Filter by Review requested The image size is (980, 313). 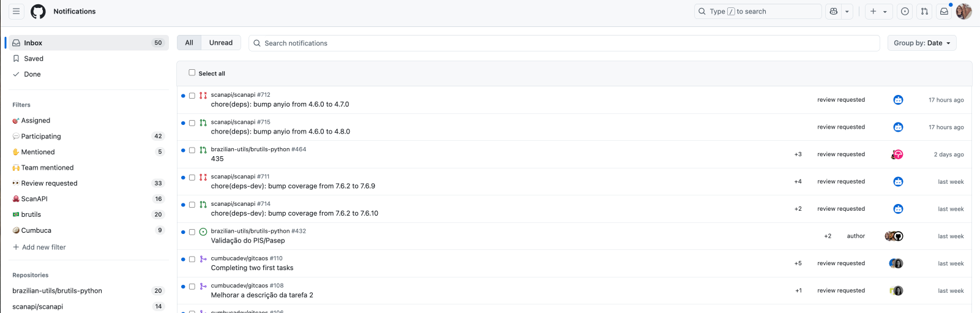tap(49, 183)
